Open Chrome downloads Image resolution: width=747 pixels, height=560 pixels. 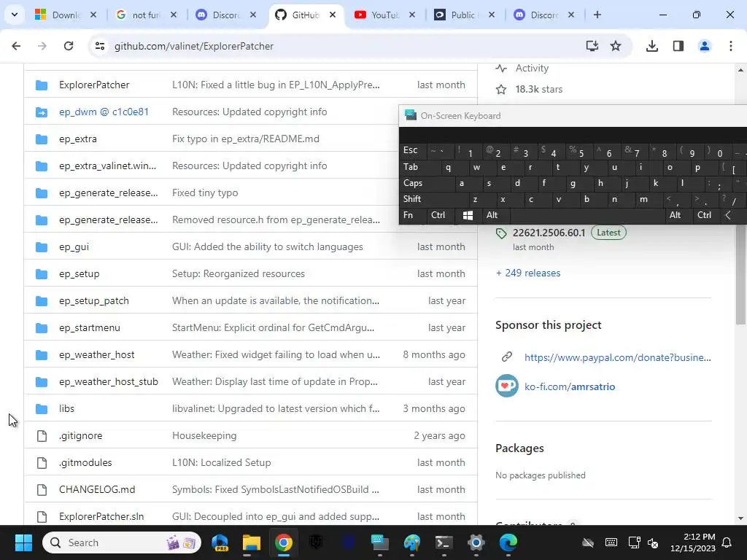click(651, 46)
